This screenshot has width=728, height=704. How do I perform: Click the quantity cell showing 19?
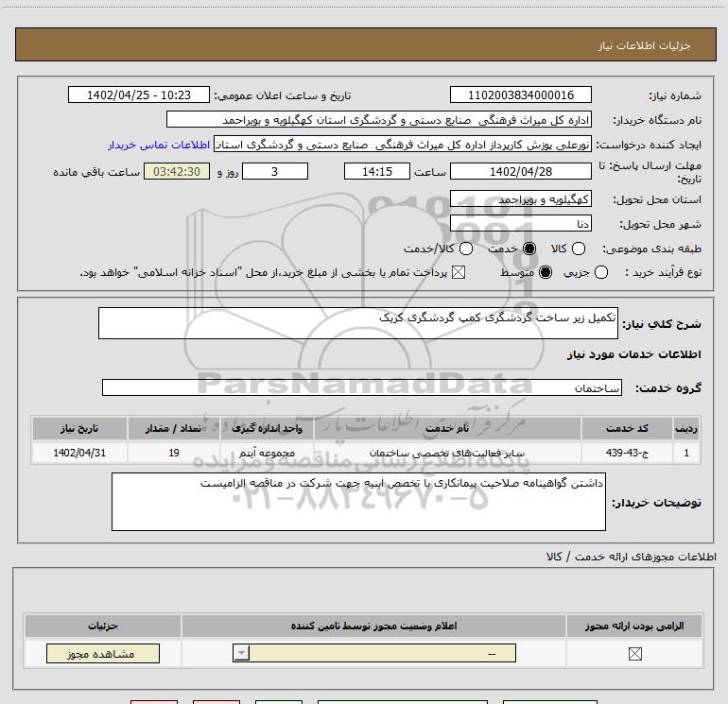click(174, 453)
